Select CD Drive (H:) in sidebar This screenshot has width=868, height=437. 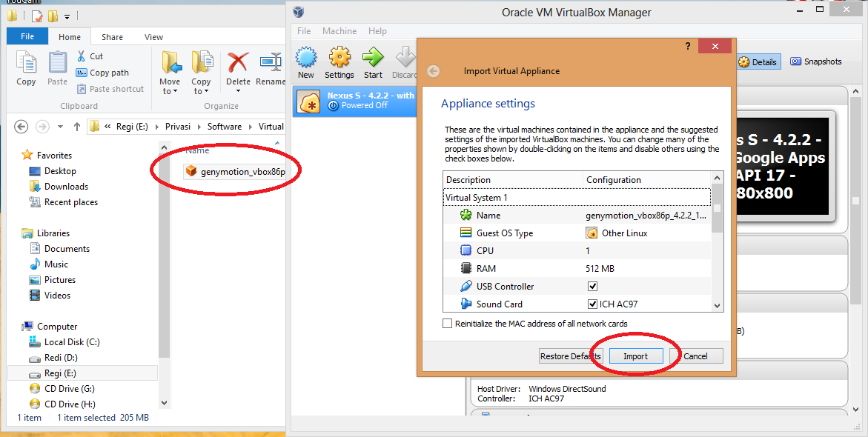tap(62, 404)
